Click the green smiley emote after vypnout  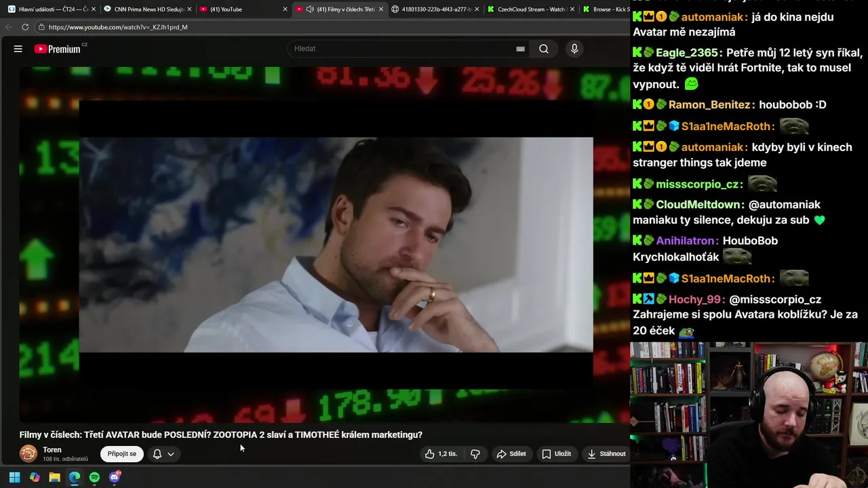(691, 85)
